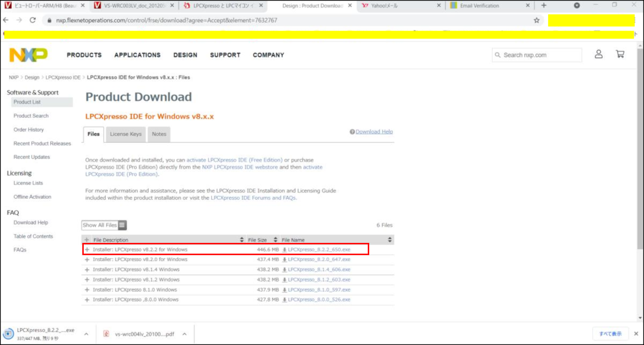
Task: Open Recent Product Releases link
Action: coord(42,143)
